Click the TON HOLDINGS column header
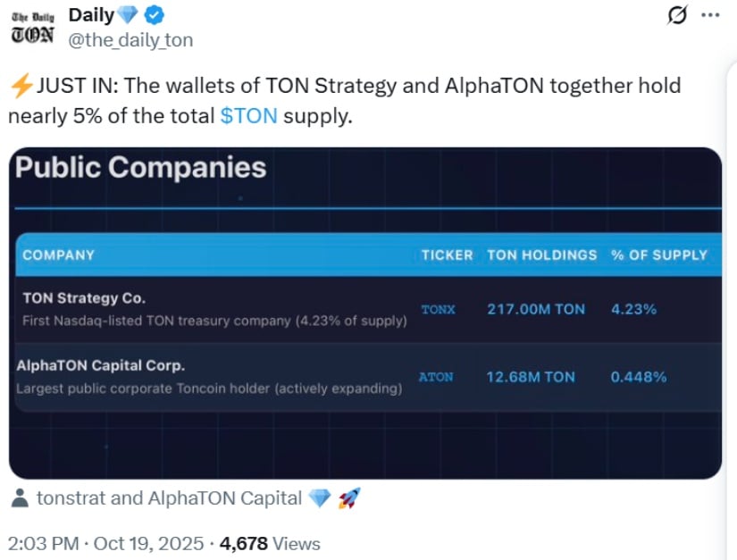737x560 pixels. point(541,255)
